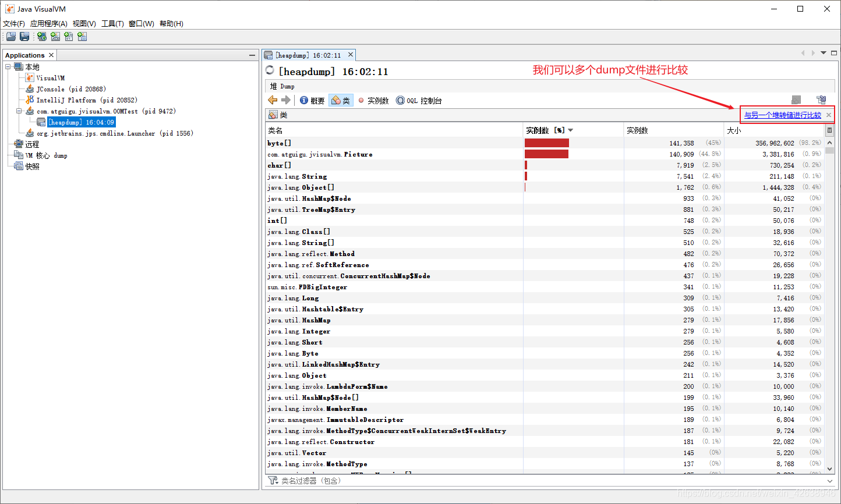Click the forward arrow in heap dump toolbar
This screenshot has height=504, width=841.
[285, 100]
